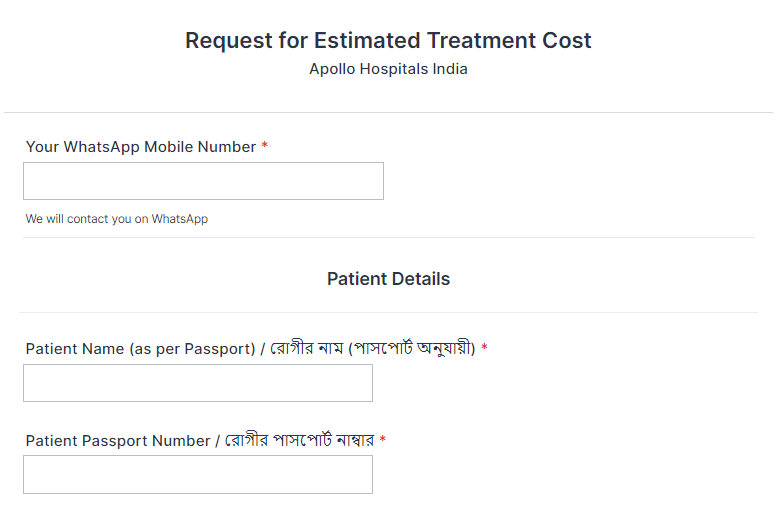778x508 pixels.
Task: Click the "Apollo Hospitals India" subtitle
Action: tap(388, 69)
